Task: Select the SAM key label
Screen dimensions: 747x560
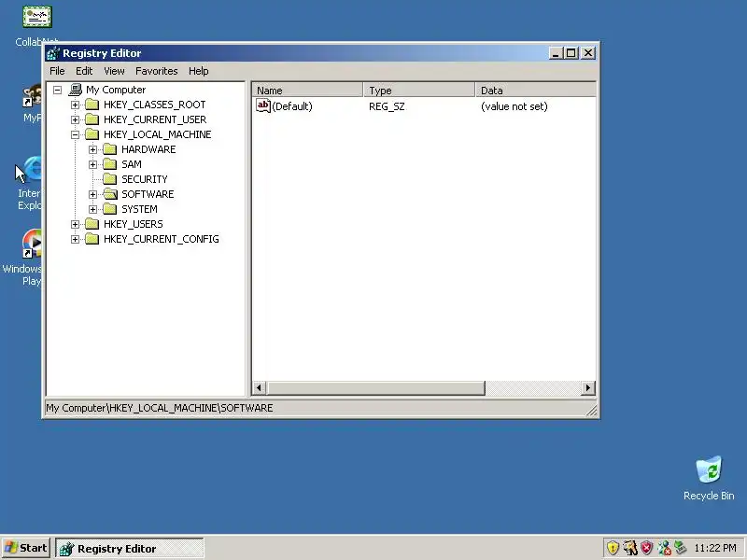Action: (132, 164)
